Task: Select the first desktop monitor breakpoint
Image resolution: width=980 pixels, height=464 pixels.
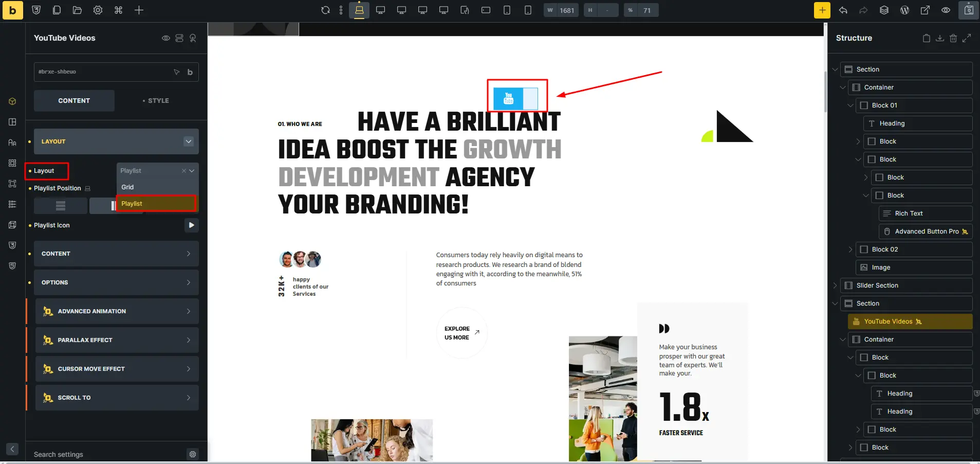Action: (381, 10)
